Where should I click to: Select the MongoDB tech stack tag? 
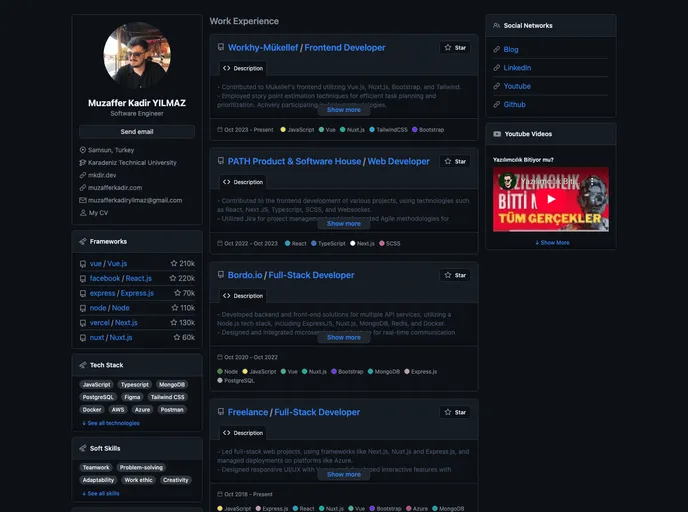click(172, 384)
